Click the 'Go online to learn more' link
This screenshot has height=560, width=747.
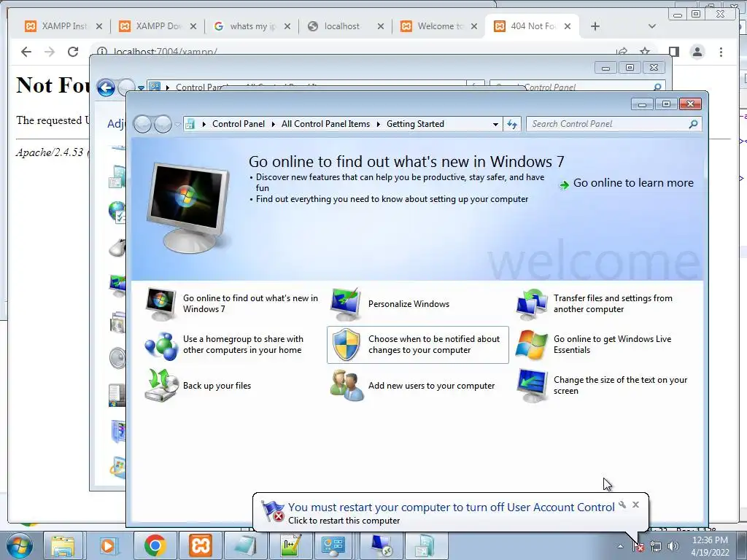[627, 183]
